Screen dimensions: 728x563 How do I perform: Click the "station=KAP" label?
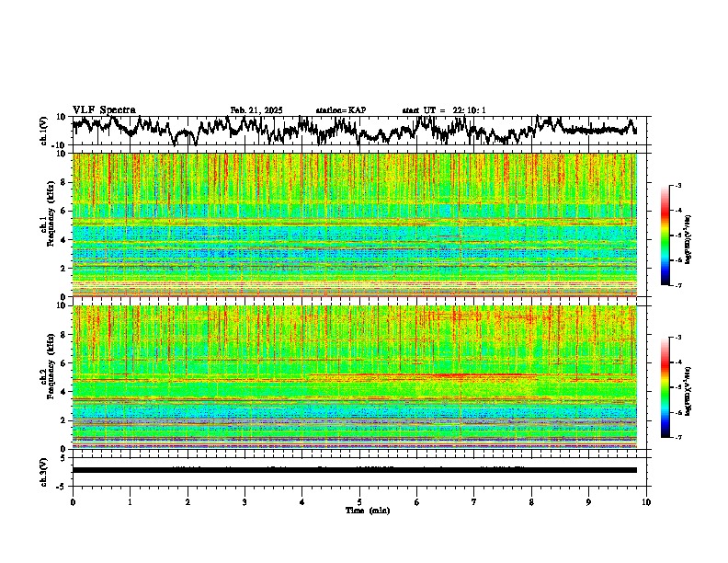(x=341, y=110)
